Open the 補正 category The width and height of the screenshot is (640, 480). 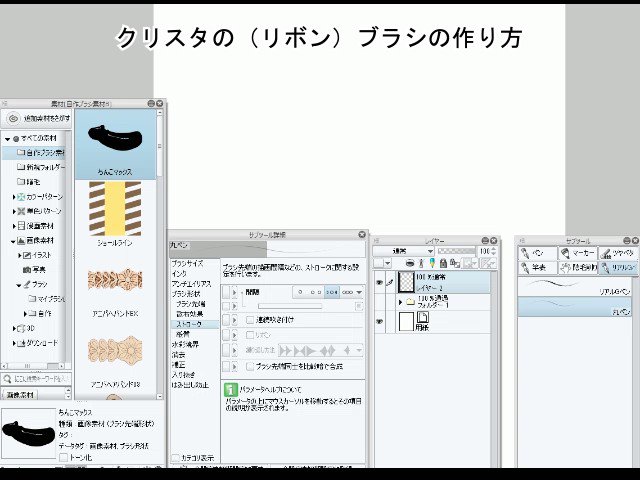click(178, 365)
